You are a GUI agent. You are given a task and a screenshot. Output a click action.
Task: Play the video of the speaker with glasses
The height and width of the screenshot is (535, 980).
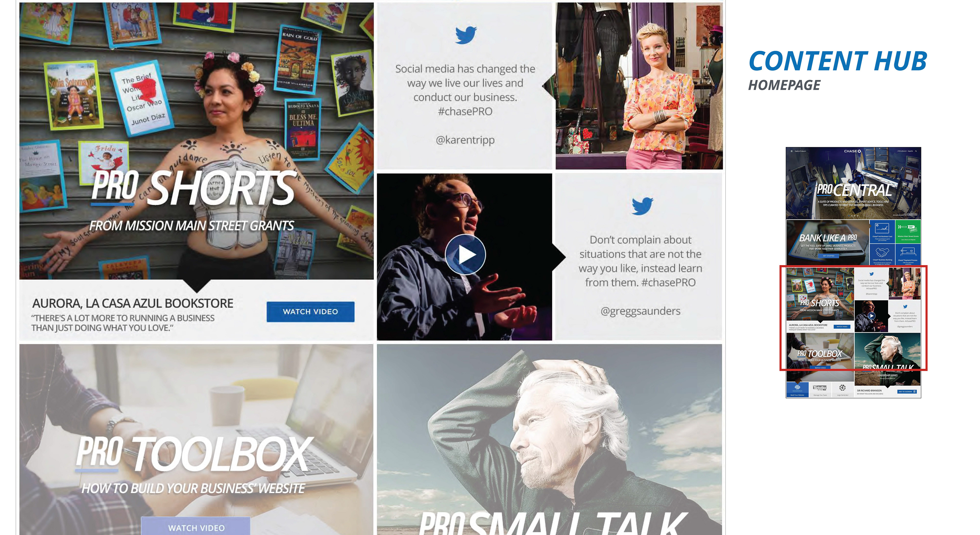click(x=465, y=254)
